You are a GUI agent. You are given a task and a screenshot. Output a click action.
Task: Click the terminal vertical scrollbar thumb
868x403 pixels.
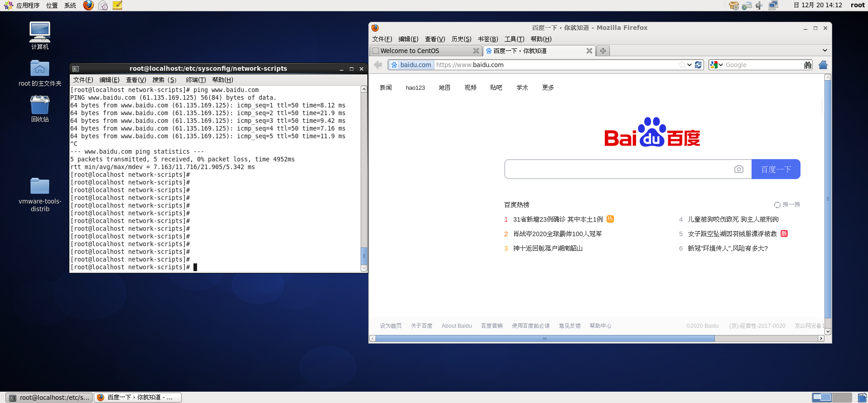pyautogui.click(x=364, y=256)
